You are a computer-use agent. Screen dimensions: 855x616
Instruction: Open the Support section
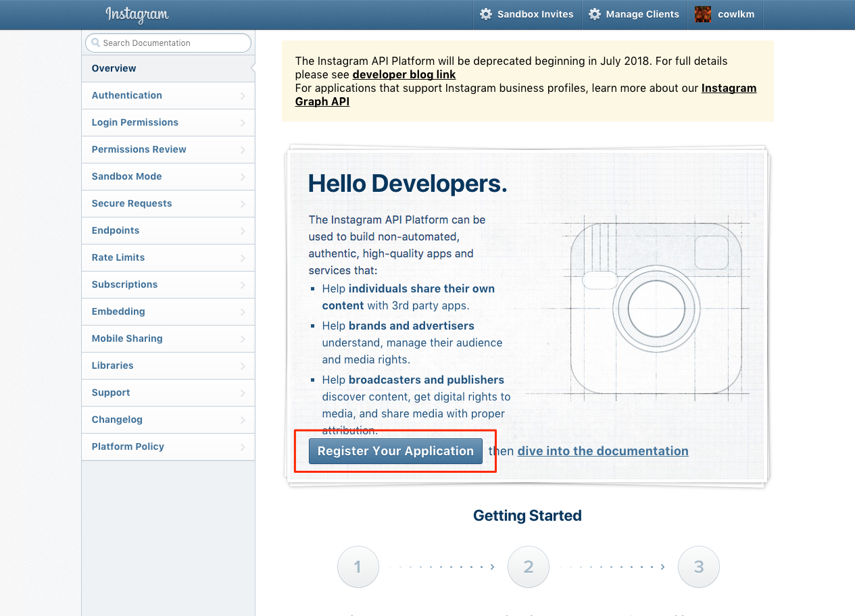pos(168,392)
